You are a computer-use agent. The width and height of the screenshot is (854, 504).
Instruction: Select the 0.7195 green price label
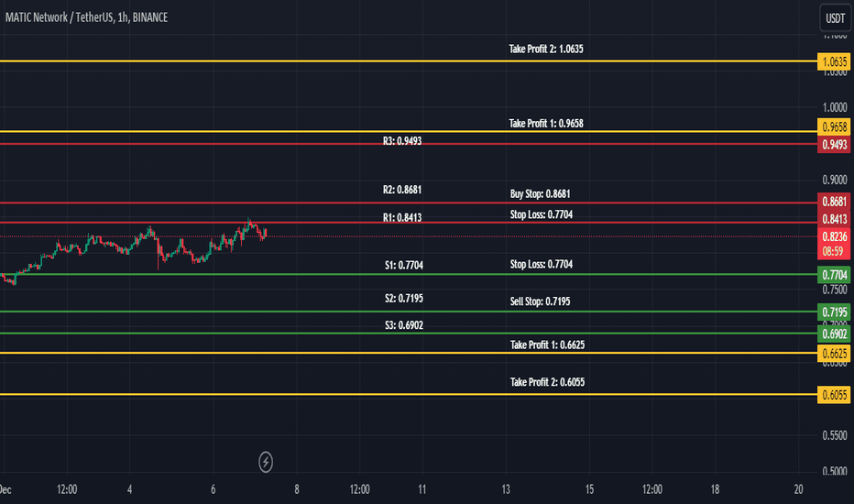pos(834,312)
